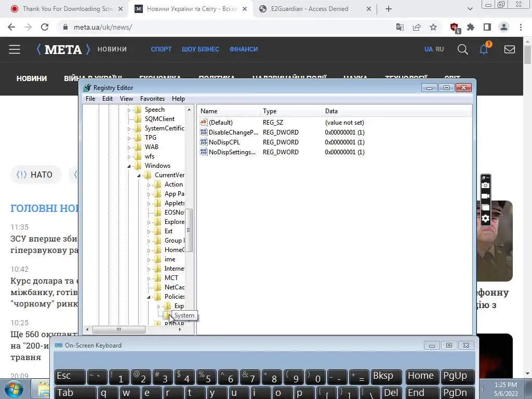Screen dimensions: 532x399
Task: Click the Bksp key on On-Screen Keyboard
Action: (x=387, y=377)
